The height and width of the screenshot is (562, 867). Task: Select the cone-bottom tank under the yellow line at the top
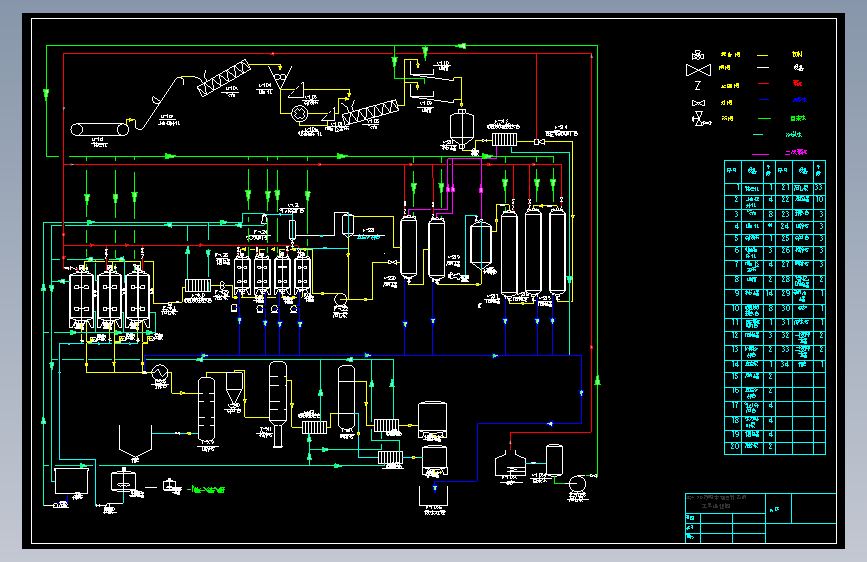pos(462,128)
